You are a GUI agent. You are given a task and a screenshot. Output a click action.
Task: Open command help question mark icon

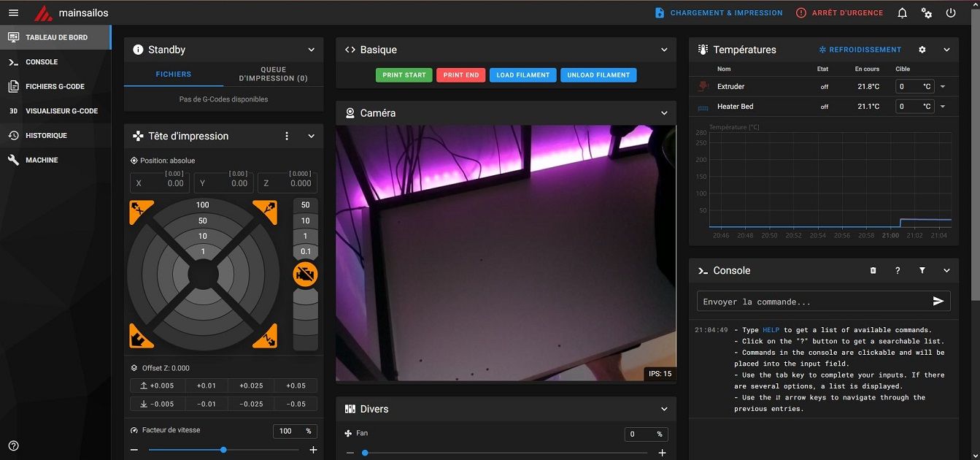pyautogui.click(x=898, y=271)
